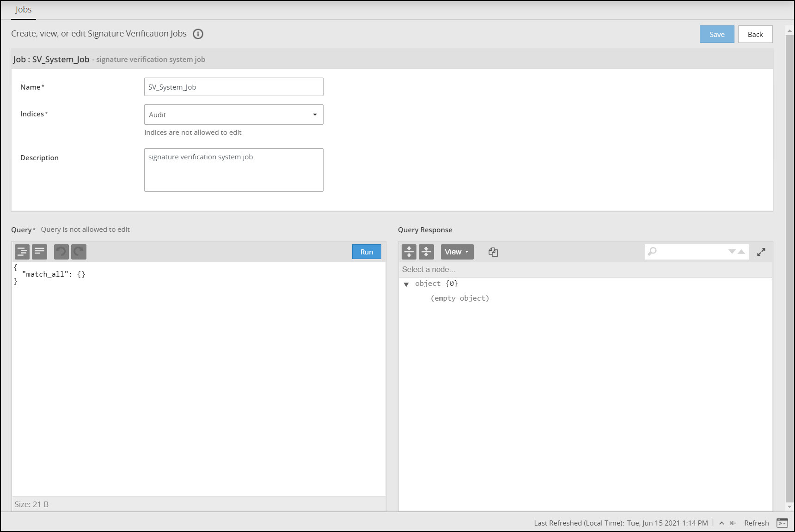Click the Description text area
795x532 pixels.
coord(234,169)
